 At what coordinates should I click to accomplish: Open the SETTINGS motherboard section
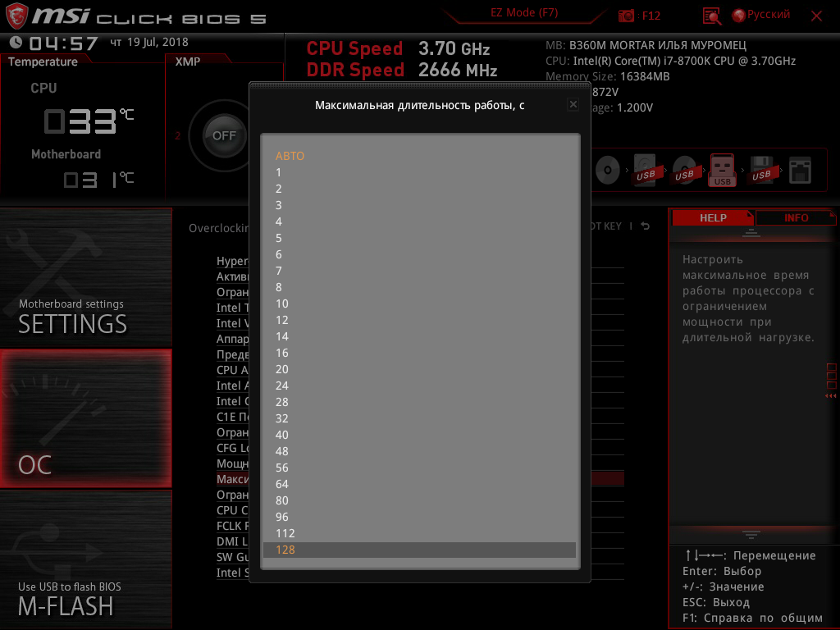(85, 277)
